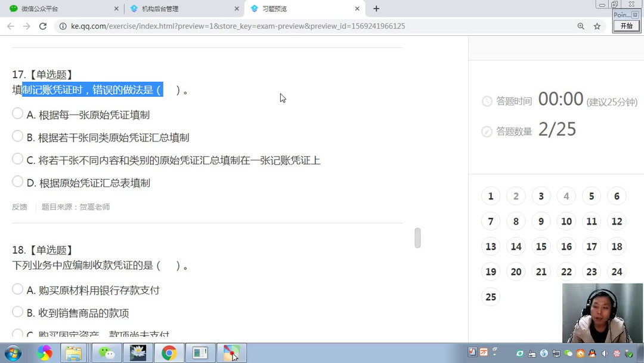Screen dimensions: 644x363
Task: Jump to question 13 in the number grid
Action: tap(490, 246)
